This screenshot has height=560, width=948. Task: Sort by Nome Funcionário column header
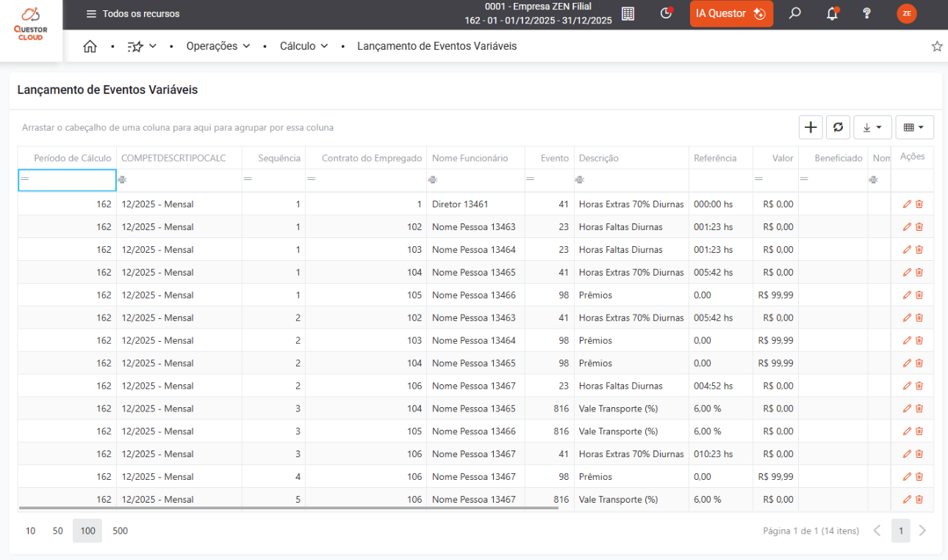(470, 158)
